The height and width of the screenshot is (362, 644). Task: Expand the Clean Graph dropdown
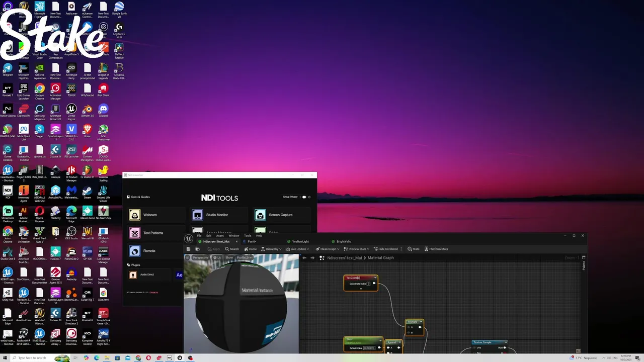pos(328,249)
